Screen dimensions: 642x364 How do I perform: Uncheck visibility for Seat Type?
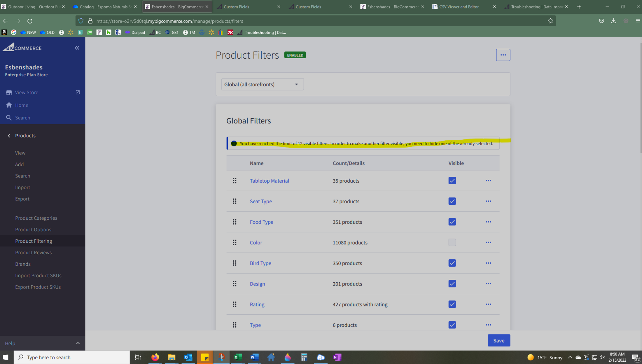point(452,201)
